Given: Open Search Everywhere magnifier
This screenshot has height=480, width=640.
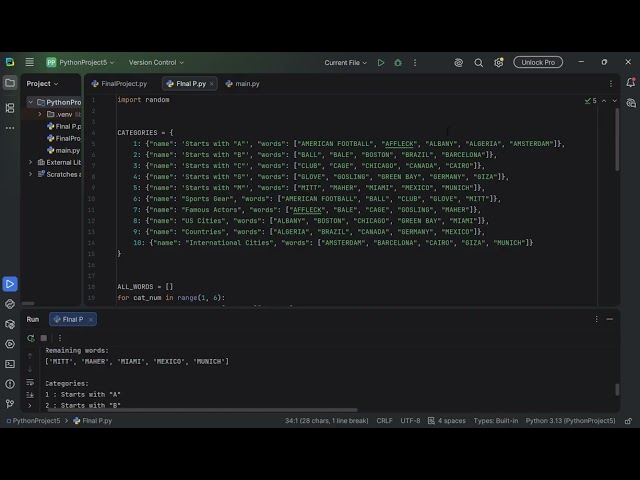Looking at the screenshot, I should tap(478, 62).
